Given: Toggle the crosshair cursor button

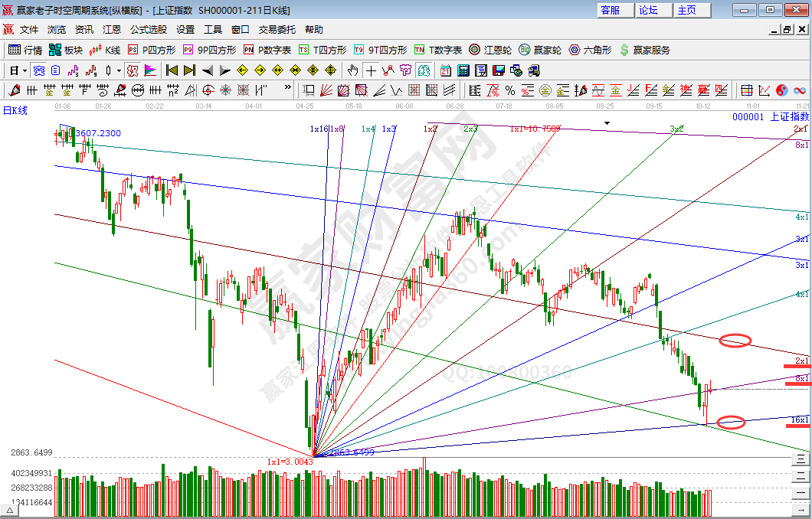Looking at the screenshot, I should pyautogui.click(x=371, y=70).
